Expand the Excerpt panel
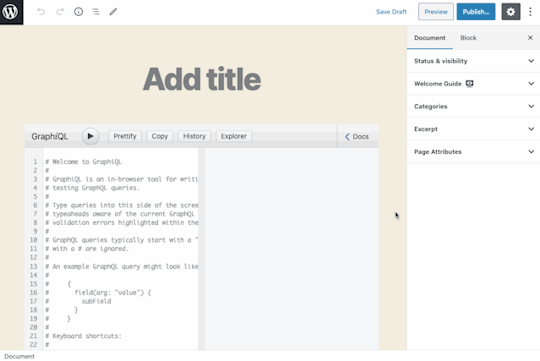Viewport: 540px width, 361px height. [474, 129]
